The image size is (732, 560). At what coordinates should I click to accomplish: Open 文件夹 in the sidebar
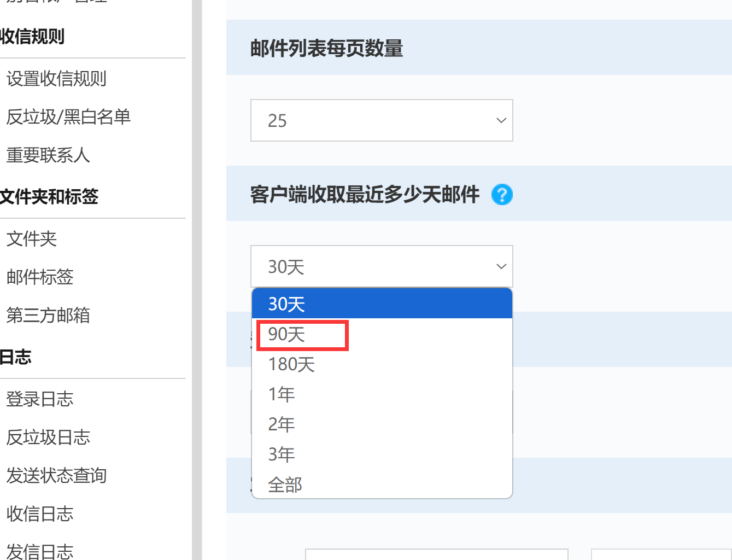pos(32,239)
